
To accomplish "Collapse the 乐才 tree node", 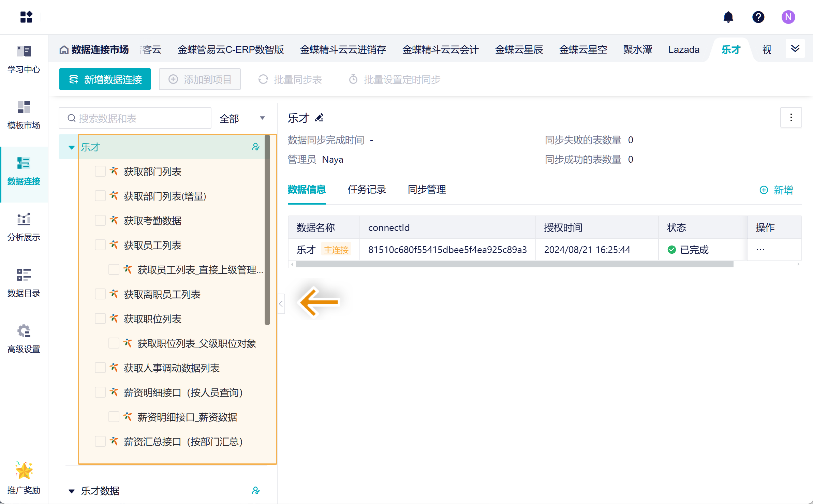I will (x=72, y=147).
